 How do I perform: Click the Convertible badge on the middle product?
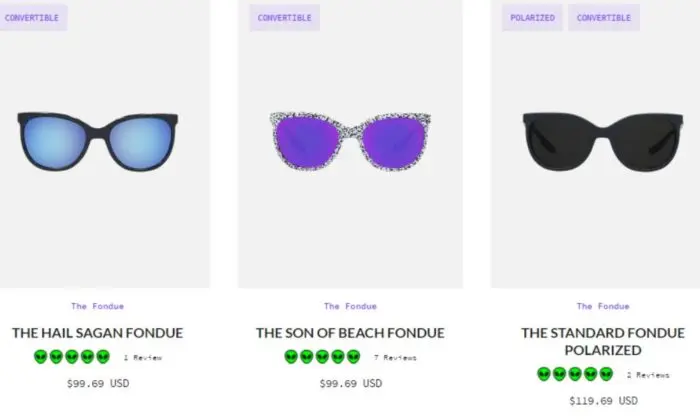click(x=284, y=18)
